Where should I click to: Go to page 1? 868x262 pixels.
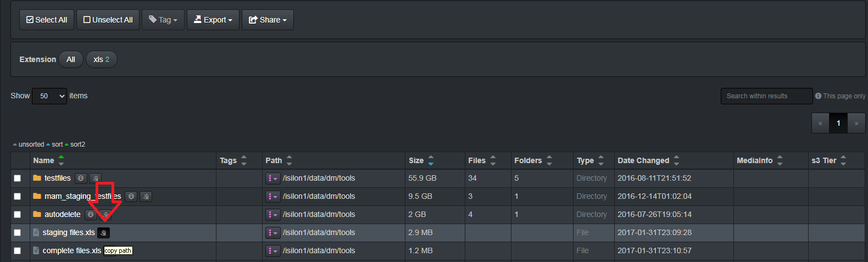pyautogui.click(x=838, y=123)
